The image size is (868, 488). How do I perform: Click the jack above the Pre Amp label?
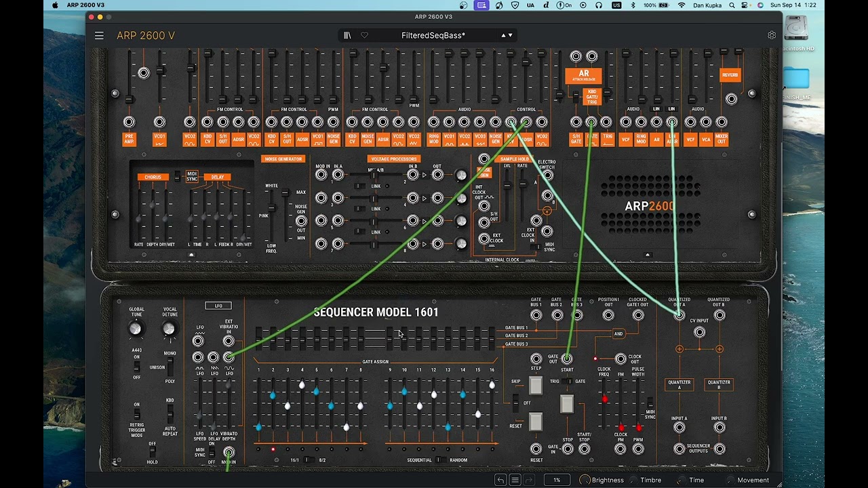point(129,122)
